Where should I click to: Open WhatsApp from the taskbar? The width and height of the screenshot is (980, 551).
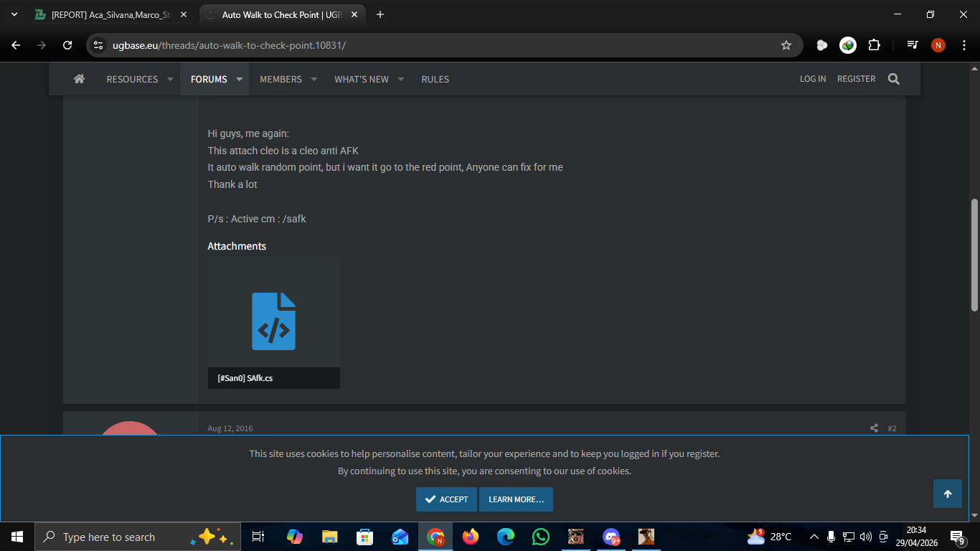(x=541, y=537)
